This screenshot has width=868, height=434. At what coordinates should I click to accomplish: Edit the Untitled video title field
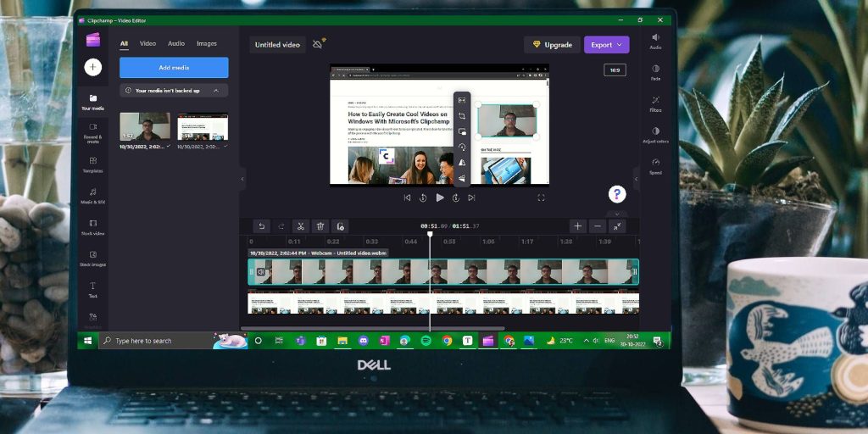click(277, 45)
